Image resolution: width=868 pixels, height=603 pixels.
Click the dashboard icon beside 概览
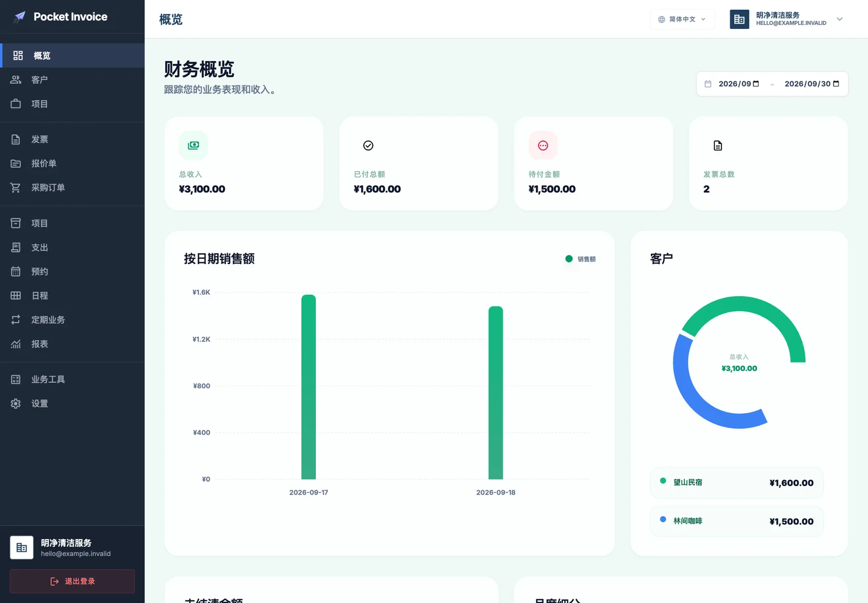(x=18, y=55)
